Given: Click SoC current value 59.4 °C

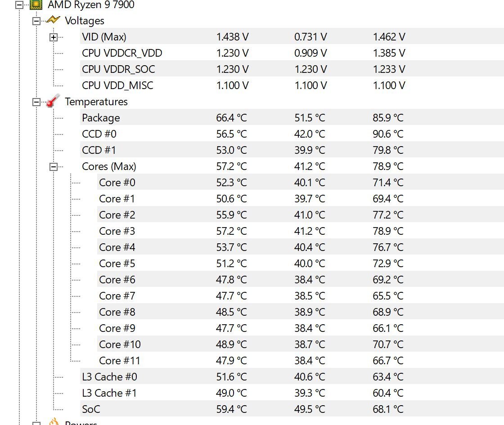Looking at the screenshot, I should click(231, 409).
